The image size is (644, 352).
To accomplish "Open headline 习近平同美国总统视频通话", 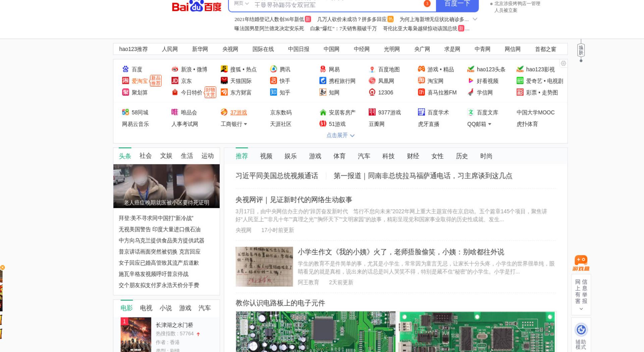I will [277, 176].
